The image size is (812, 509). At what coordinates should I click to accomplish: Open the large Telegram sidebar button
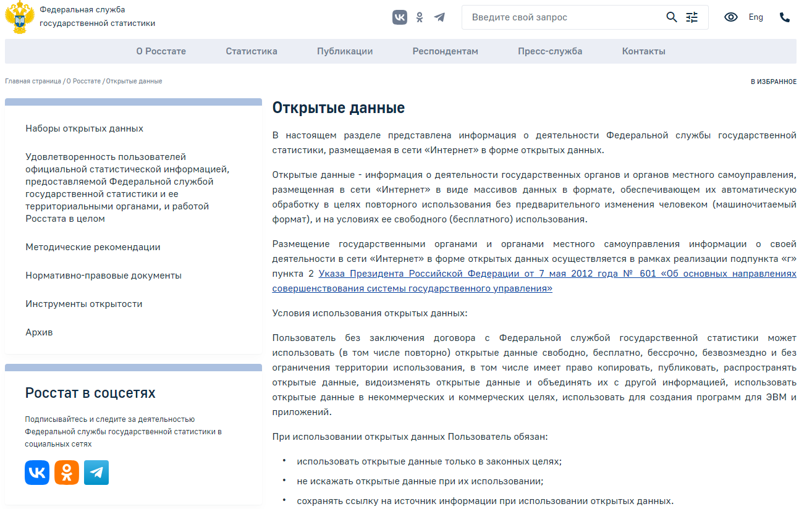(x=96, y=473)
